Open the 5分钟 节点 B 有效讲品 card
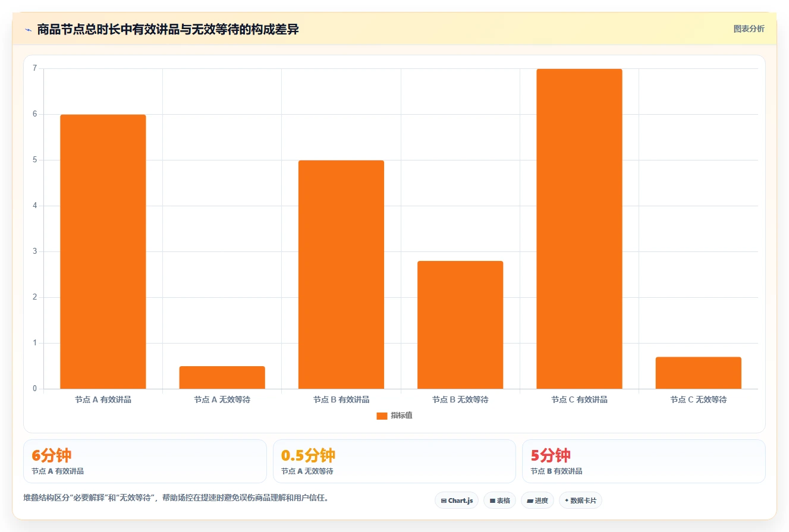 (x=644, y=461)
